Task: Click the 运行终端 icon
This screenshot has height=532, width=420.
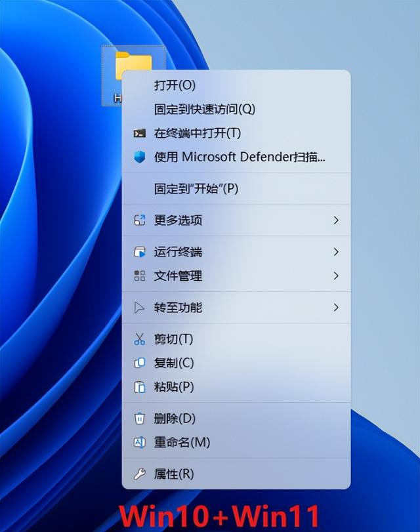Action: tap(140, 252)
